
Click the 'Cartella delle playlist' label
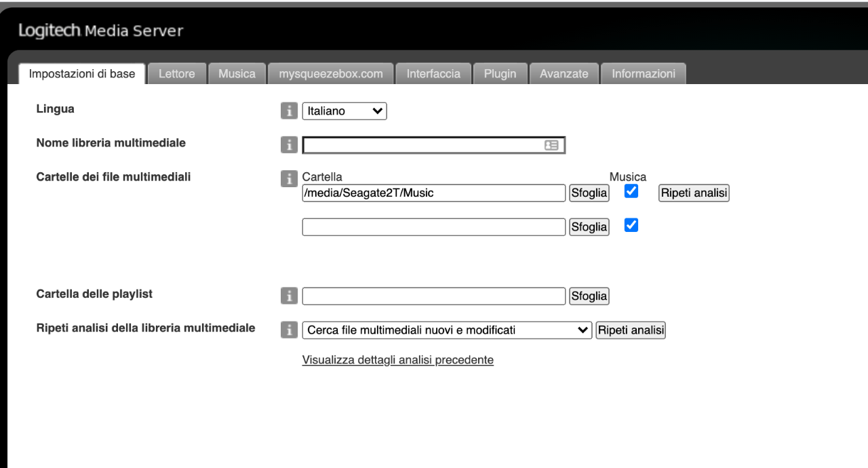coord(94,294)
